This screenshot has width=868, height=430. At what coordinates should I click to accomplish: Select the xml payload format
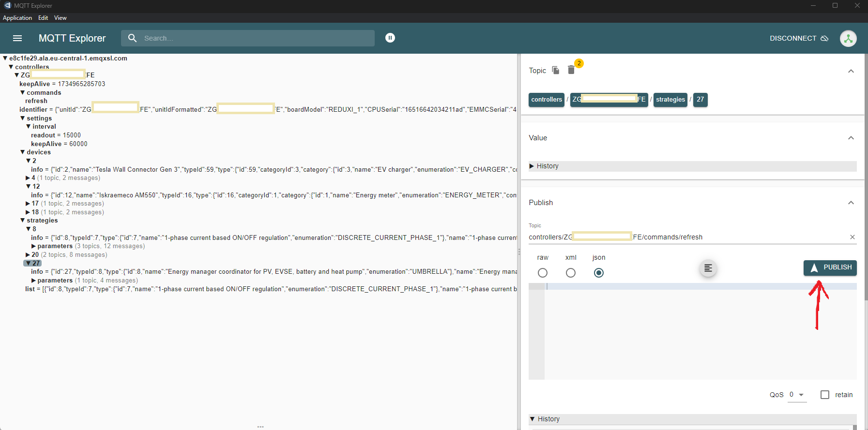tap(571, 273)
